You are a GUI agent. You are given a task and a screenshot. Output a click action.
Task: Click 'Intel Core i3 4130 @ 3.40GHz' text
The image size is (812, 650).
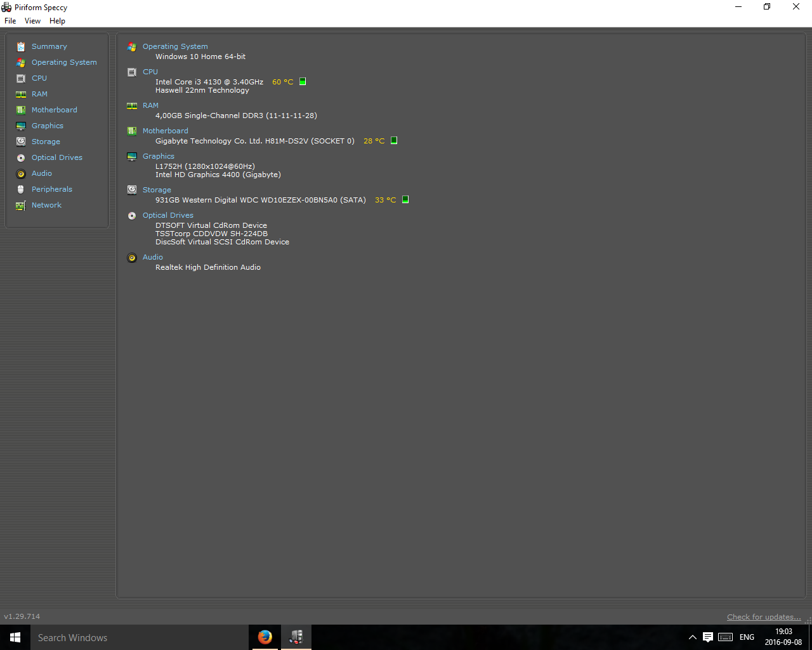[209, 82]
